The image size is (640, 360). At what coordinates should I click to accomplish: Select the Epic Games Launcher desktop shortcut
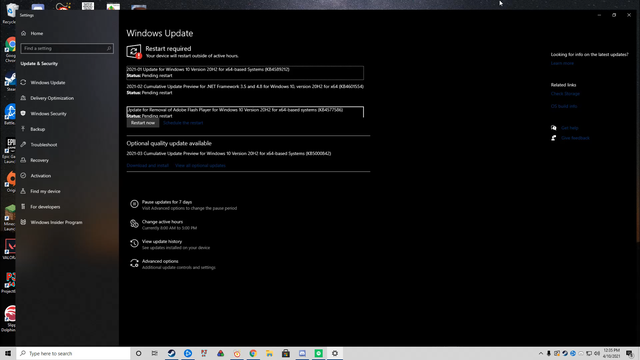(9, 151)
